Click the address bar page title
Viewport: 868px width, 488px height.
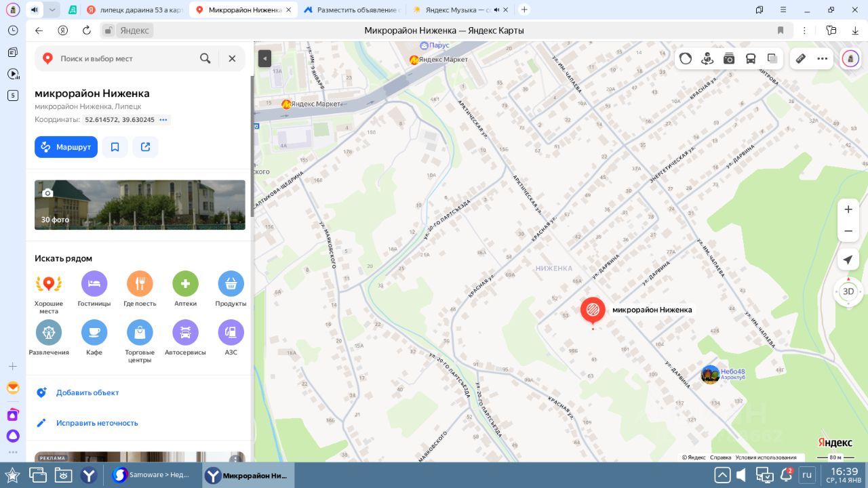coord(444,30)
